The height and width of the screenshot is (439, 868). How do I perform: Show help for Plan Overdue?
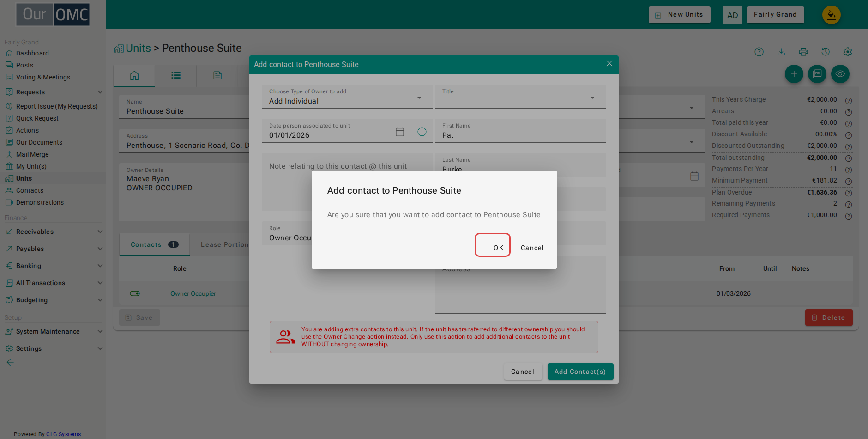[849, 193]
